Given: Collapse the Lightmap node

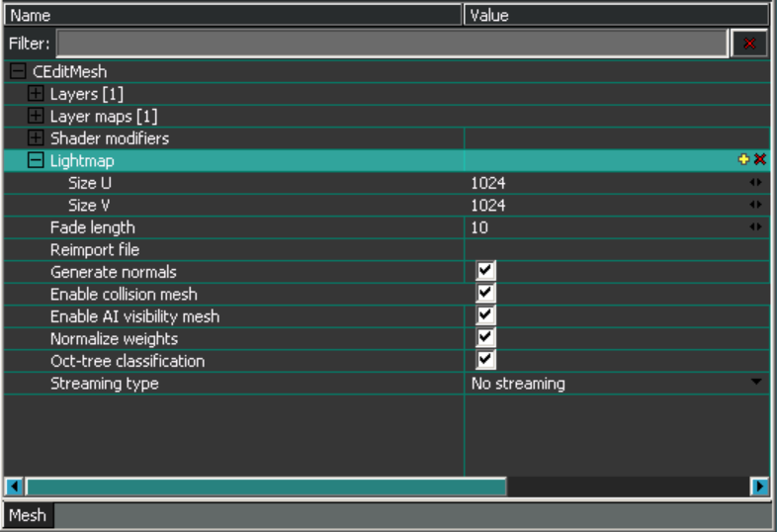Looking at the screenshot, I should [36, 160].
